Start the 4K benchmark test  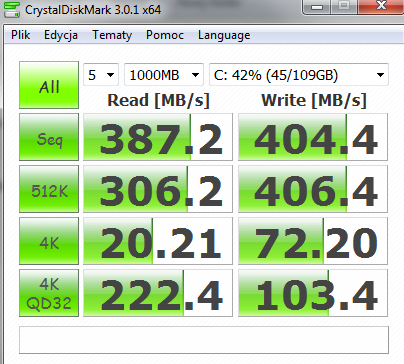(x=49, y=241)
